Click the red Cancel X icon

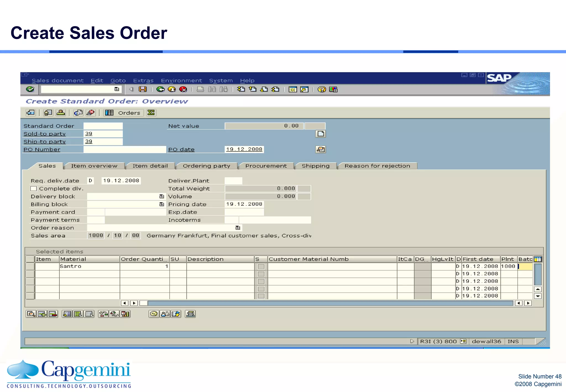[x=183, y=89]
